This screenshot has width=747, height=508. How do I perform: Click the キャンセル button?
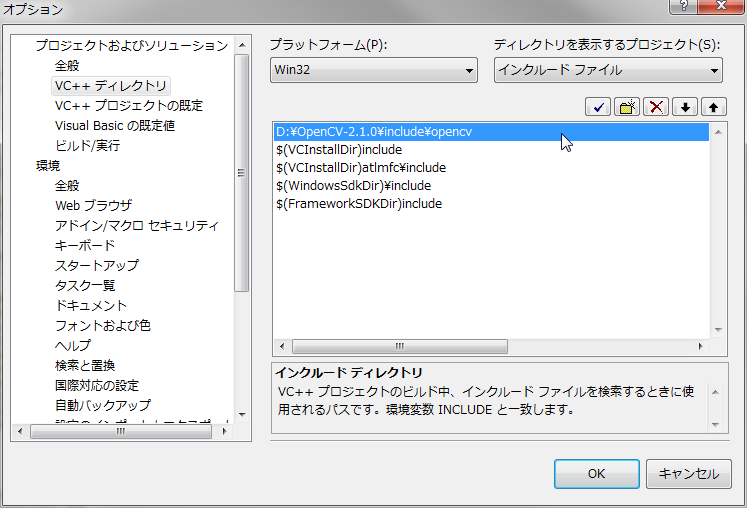[688, 474]
